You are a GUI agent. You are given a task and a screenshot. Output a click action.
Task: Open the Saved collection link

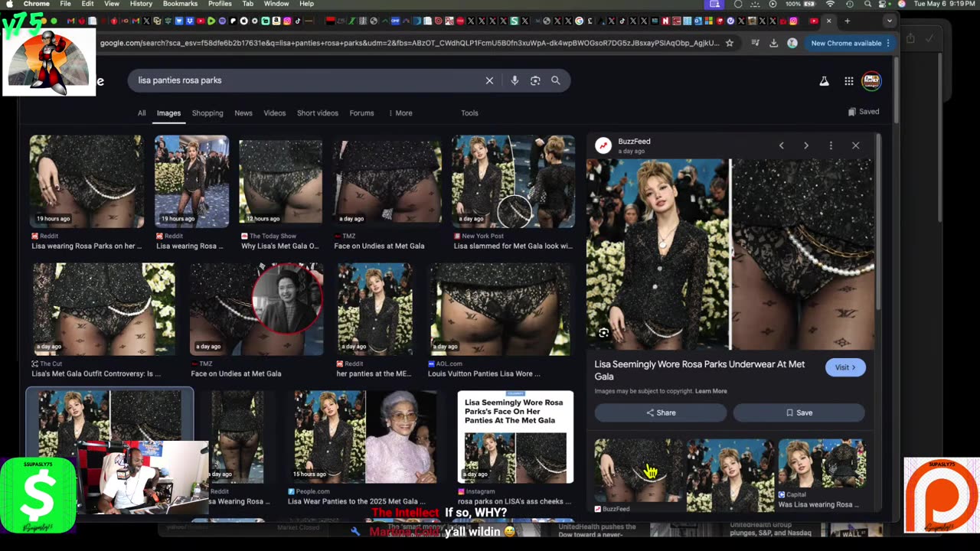point(864,112)
